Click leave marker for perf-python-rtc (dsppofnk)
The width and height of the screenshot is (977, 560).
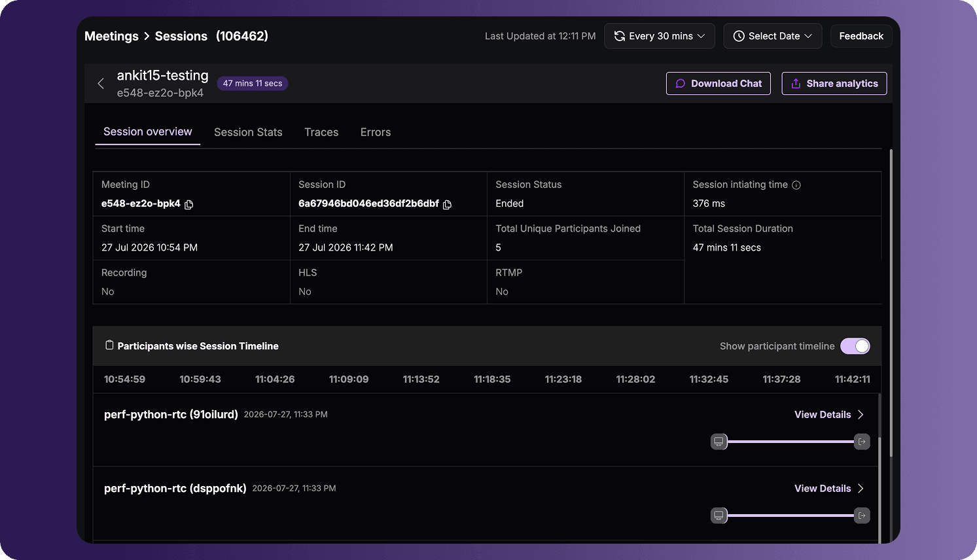(x=862, y=516)
